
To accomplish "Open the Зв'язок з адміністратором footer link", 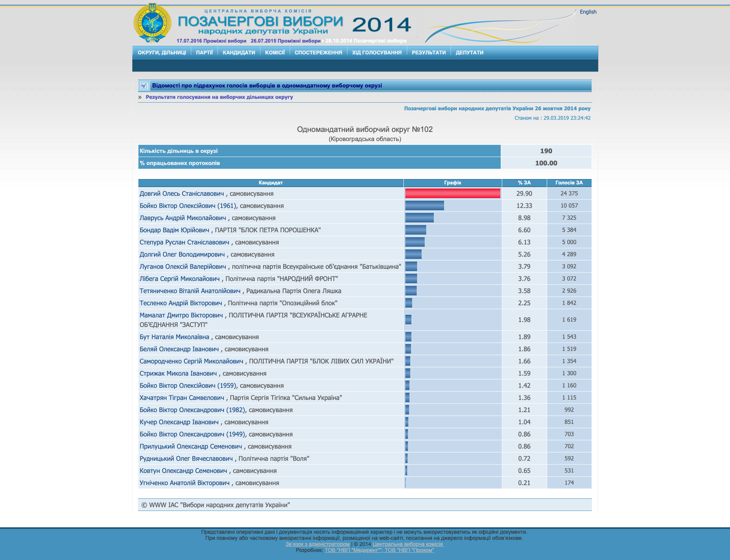I will tap(317, 544).
